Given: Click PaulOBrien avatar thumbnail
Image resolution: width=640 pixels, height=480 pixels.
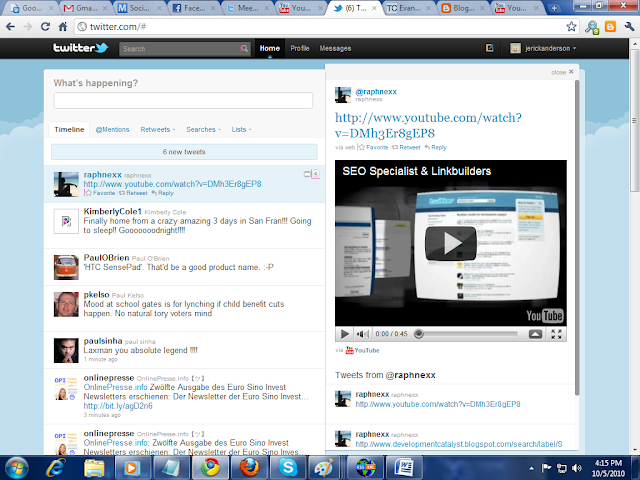Looking at the screenshot, I should [66, 267].
